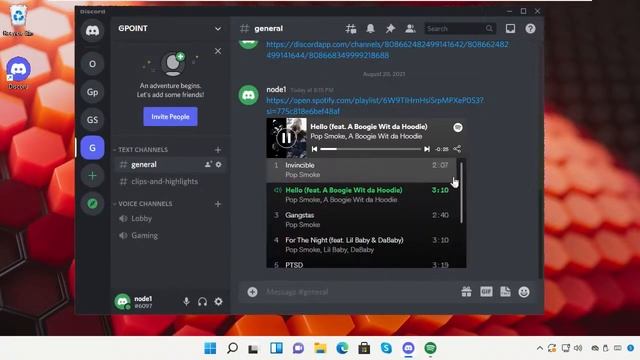Click the Search field
Viewport: 640px width, 360px height.
[460, 29]
